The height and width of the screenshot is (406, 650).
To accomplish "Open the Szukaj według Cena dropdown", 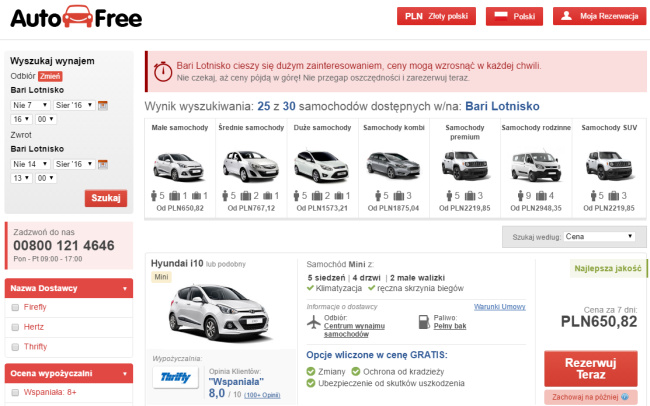I will click(x=599, y=236).
